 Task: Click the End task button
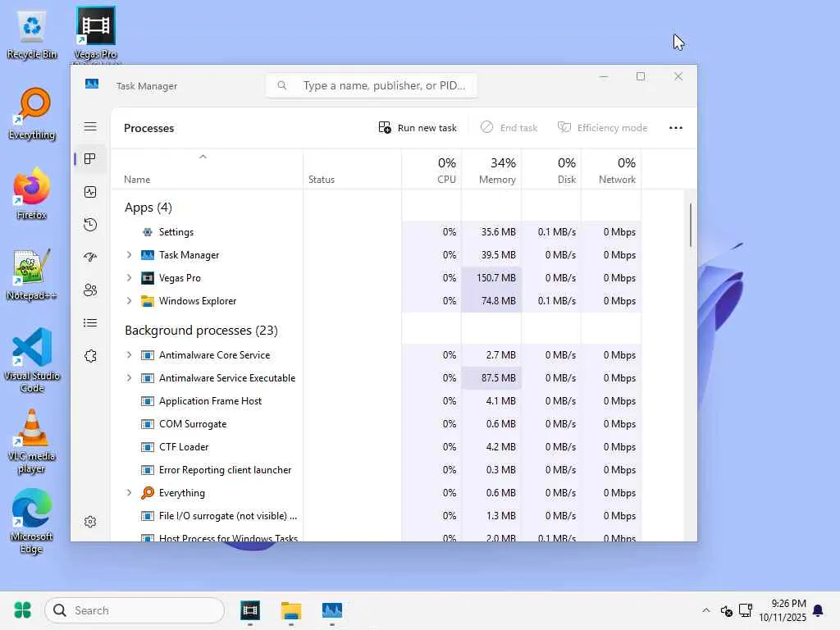point(509,127)
